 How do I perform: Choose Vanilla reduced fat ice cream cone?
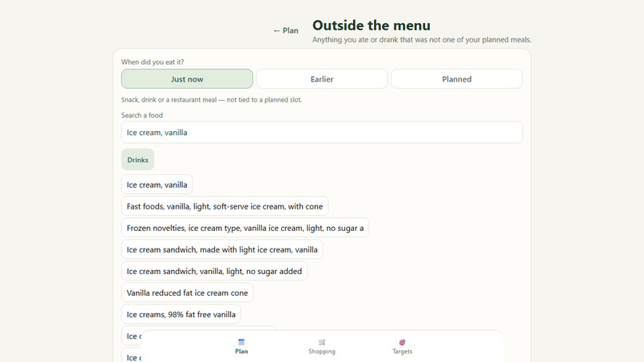coord(187,292)
